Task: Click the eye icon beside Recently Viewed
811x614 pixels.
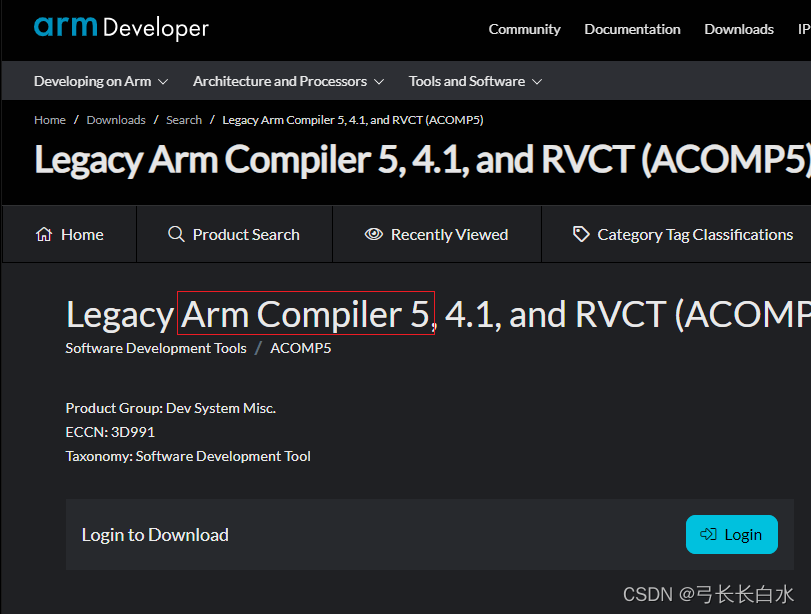Action: click(374, 234)
